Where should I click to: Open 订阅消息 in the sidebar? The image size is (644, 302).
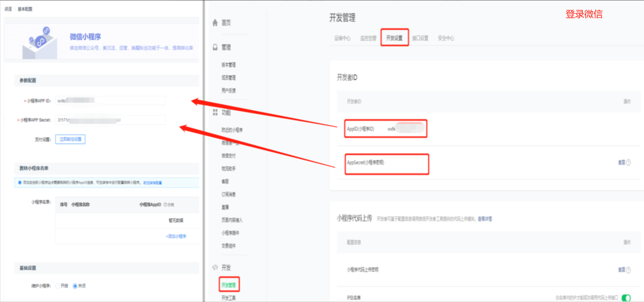[x=228, y=194]
